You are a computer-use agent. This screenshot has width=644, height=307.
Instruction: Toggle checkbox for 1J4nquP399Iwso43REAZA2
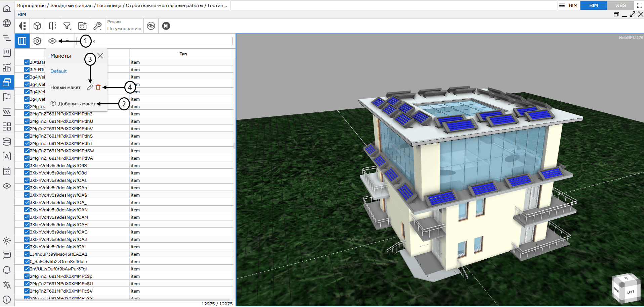(27, 254)
